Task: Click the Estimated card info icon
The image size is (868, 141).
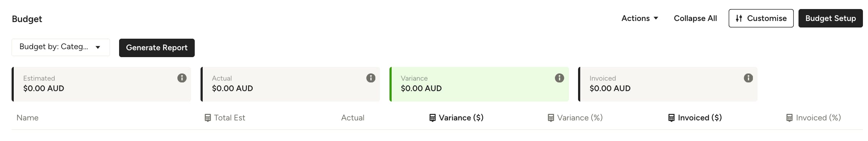Action: tap(182, 78)
